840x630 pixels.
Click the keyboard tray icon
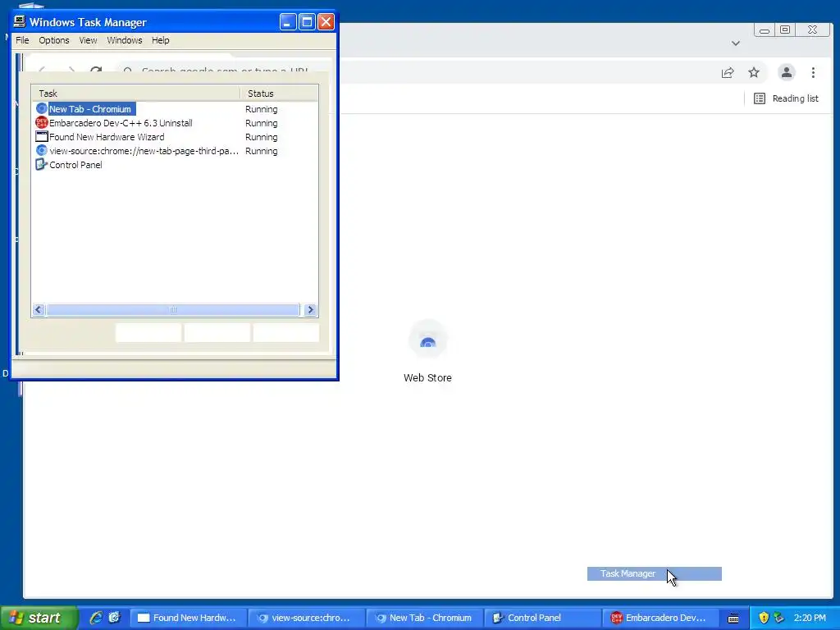coord(733,619)
